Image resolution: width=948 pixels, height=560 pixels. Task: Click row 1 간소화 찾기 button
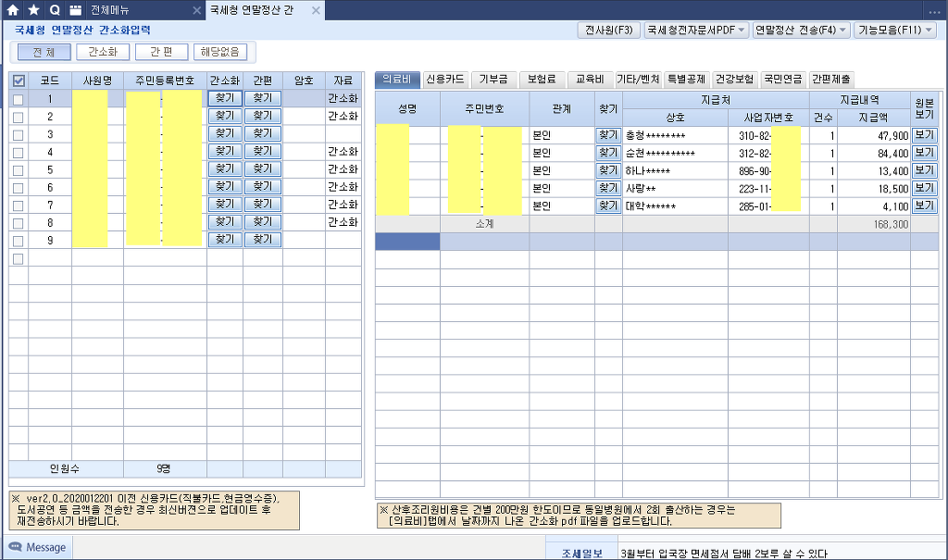(225, 98)
